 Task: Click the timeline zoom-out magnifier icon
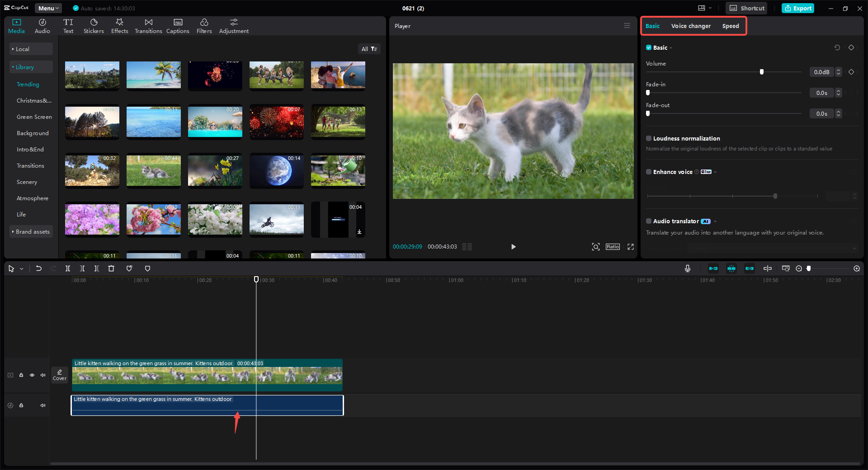799,268
